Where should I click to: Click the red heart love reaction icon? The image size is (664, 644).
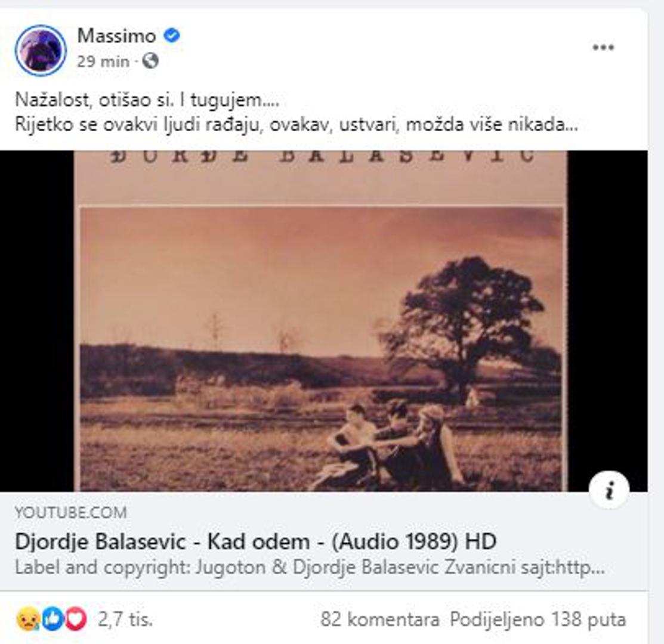[x=75, y=619]
